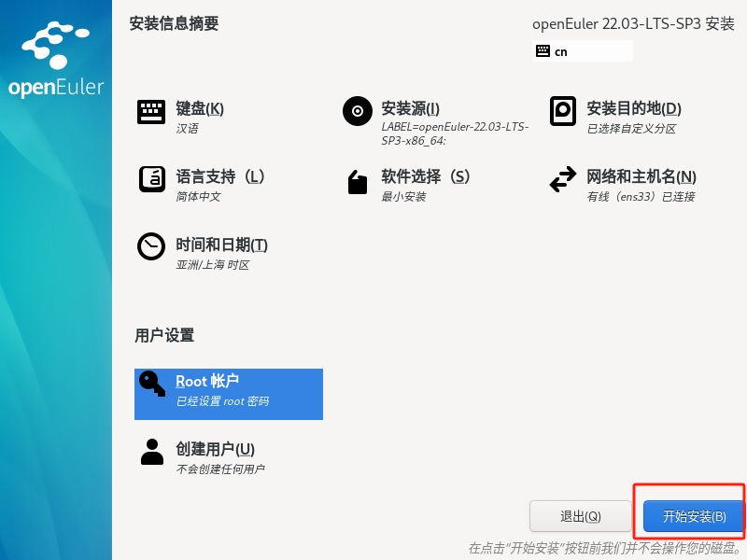This screenshot has width=747, height=560.
Task: Click the 简体中文 language status text
Action: point(198,197)
